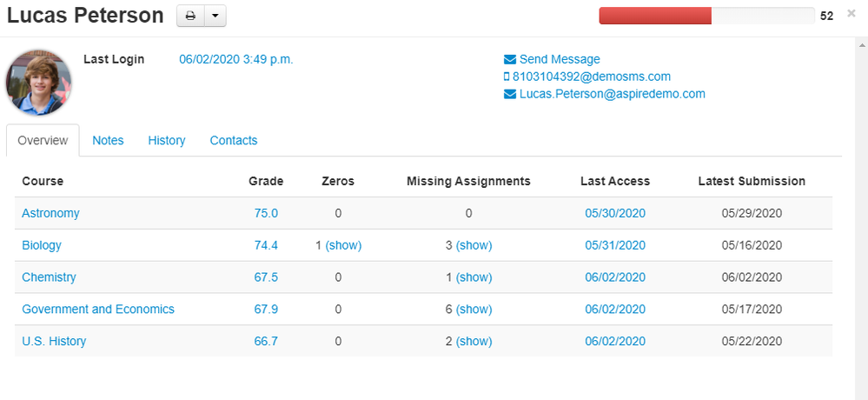Close the student profile panel

click(851, 14)
